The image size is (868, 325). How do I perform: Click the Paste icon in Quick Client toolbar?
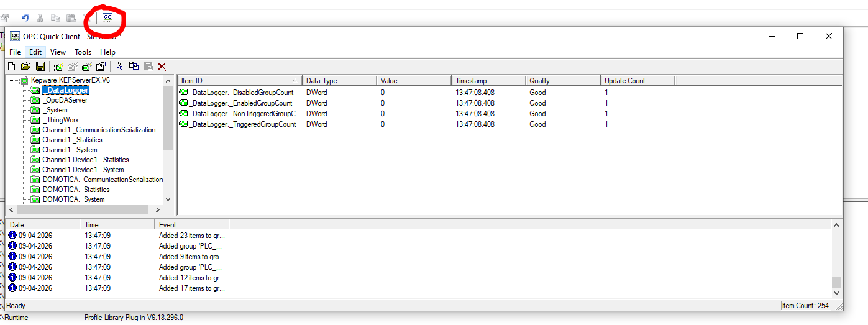point(148,66)
